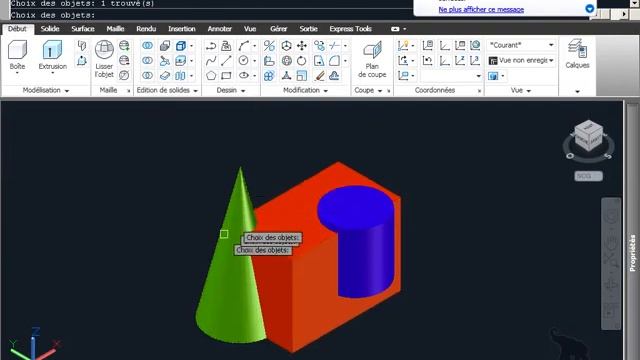Select the Polyline tool in Dessin
This screenshot has height=360, width=640.
[211, 46]
